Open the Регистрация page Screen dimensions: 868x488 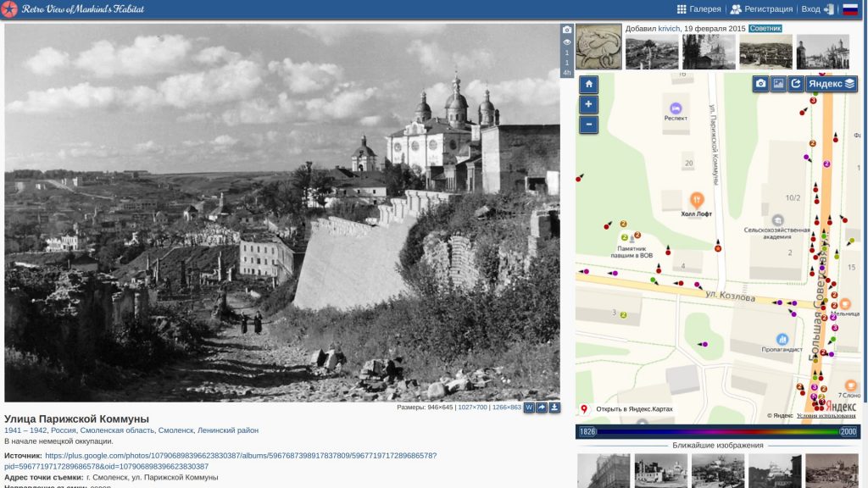[x=761, y=9]
